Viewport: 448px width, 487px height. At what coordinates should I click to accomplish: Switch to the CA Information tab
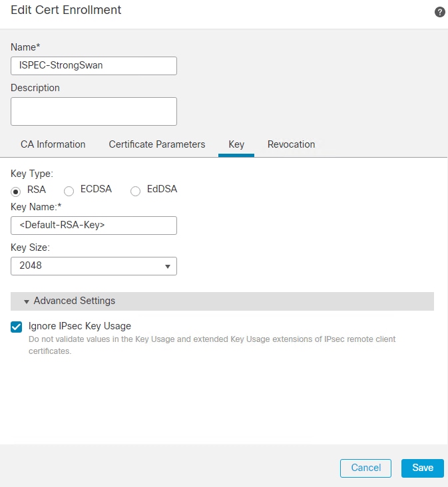coord(53,144)
